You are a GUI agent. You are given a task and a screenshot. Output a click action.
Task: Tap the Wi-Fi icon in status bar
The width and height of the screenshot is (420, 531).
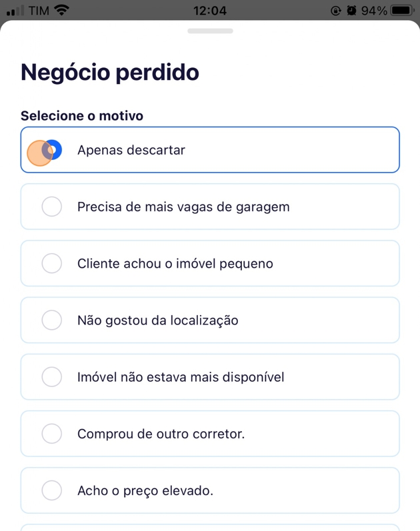[x=62, y=11]
